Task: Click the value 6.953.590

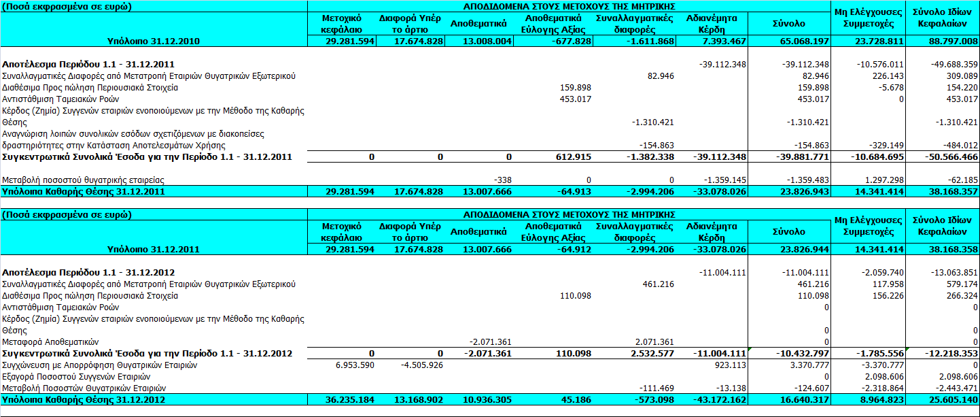Action: click(354, 365)
